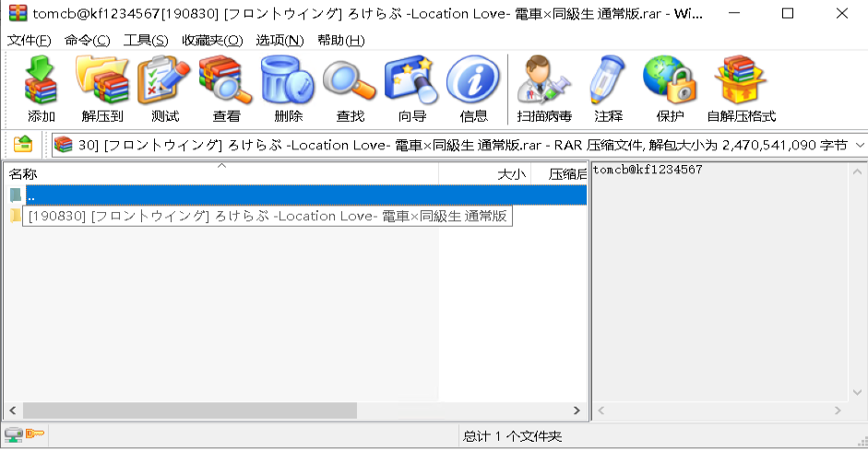Go up one folder level button

(23, 145)
